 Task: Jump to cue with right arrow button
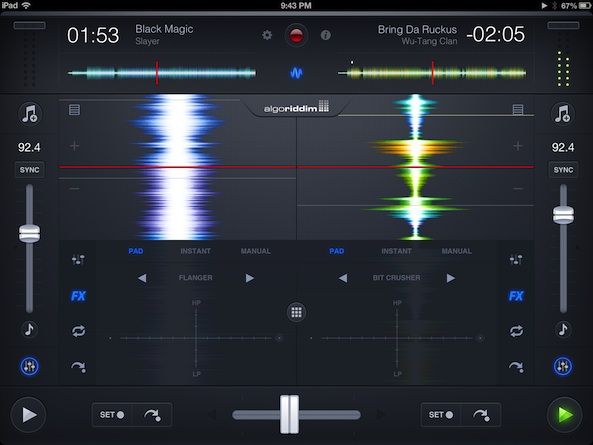481,415
